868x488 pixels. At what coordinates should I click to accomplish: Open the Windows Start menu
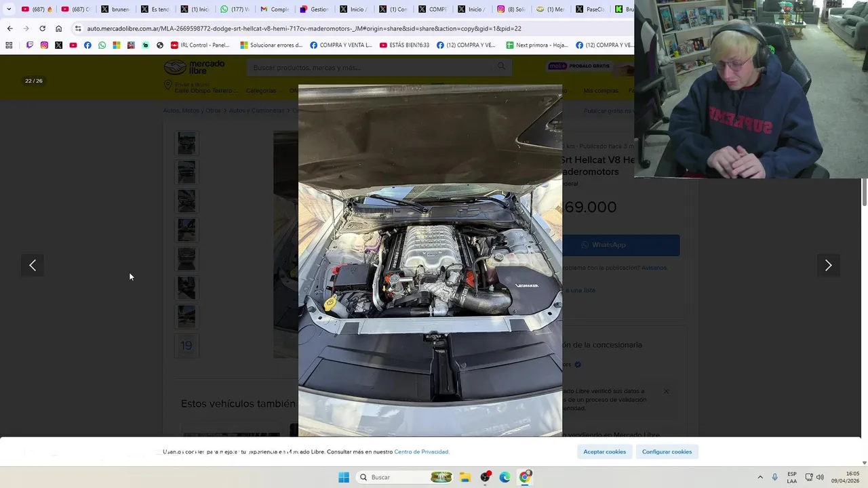(344, 477)
